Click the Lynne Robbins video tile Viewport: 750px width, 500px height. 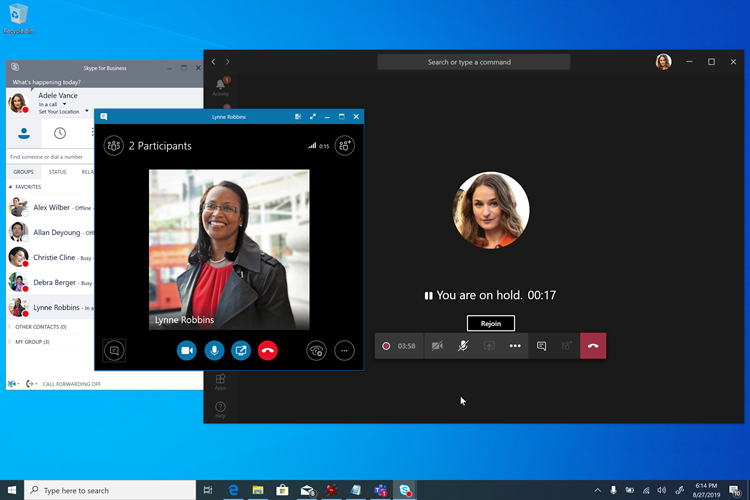coord(229,250)
